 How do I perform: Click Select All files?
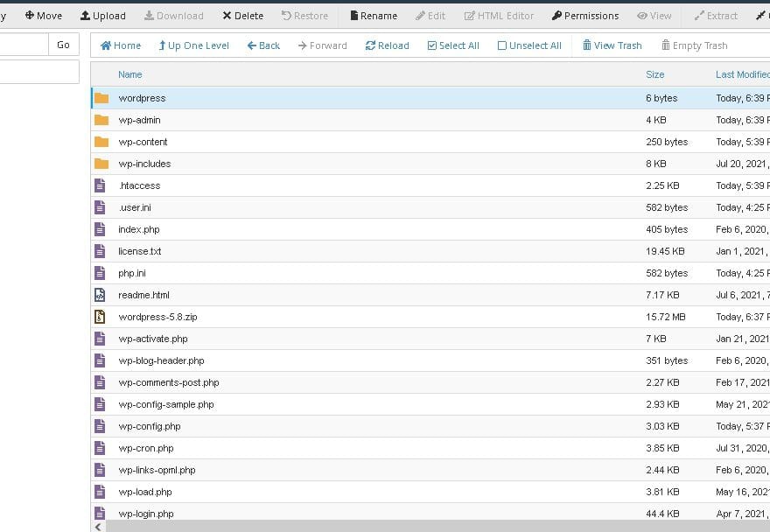pyautogui.click(x=453, y=45)
